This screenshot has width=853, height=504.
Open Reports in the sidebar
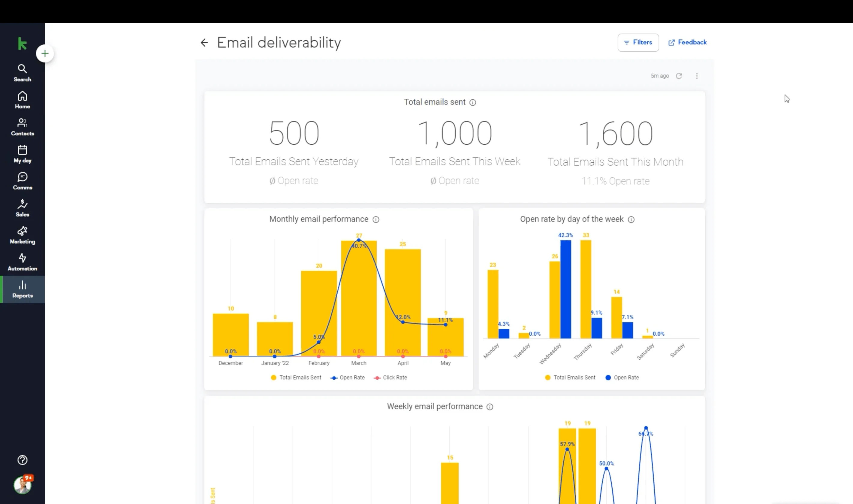(23, 289)
